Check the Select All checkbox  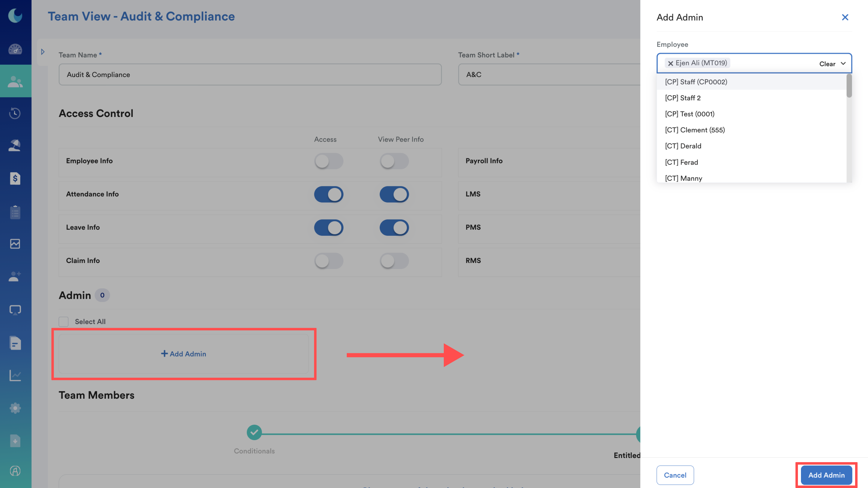tap(64, 321)
